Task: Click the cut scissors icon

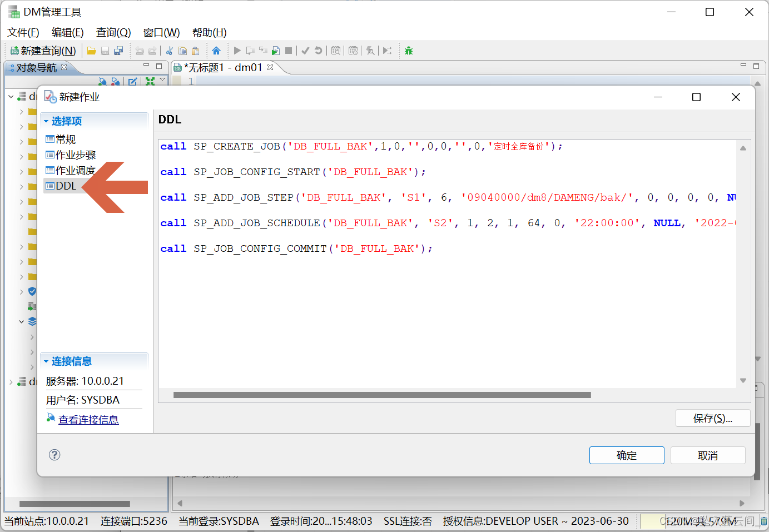Action: (x=170, y=51)
